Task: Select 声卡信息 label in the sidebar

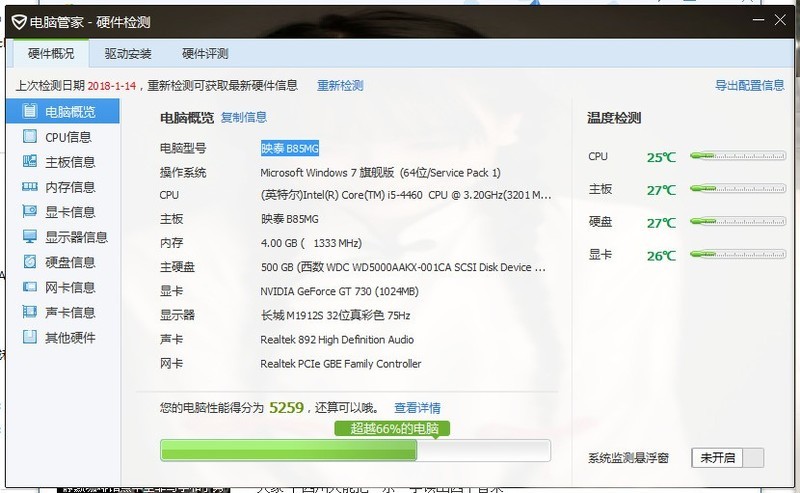Action: pos(70,312)
